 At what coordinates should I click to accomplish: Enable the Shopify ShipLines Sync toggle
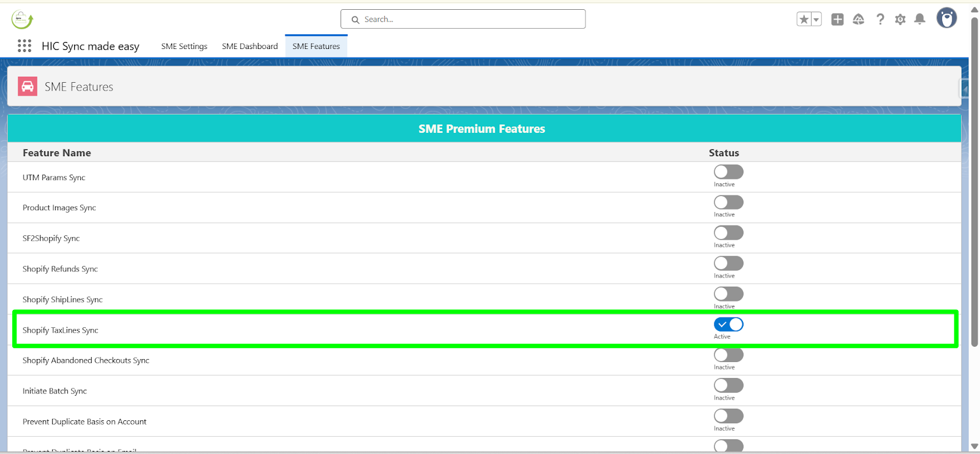[x=728, y=293]
